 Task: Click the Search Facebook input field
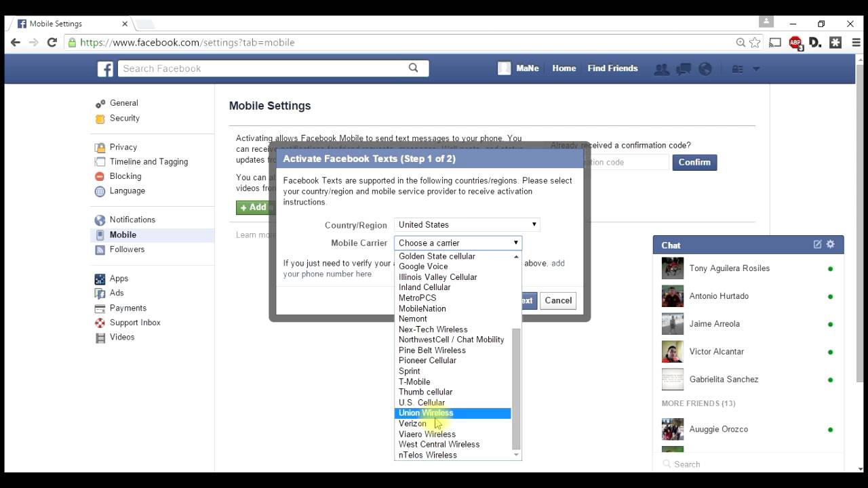coord(264,68)
